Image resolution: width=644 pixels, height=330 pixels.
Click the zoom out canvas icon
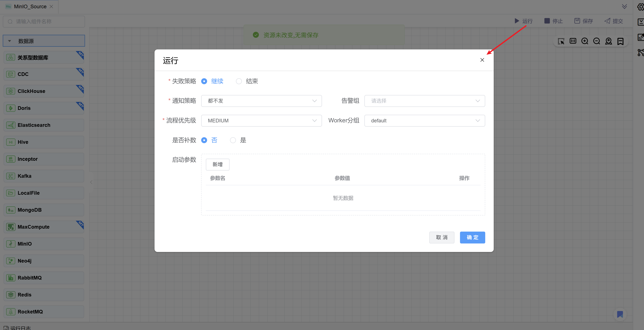pos(597,41)
